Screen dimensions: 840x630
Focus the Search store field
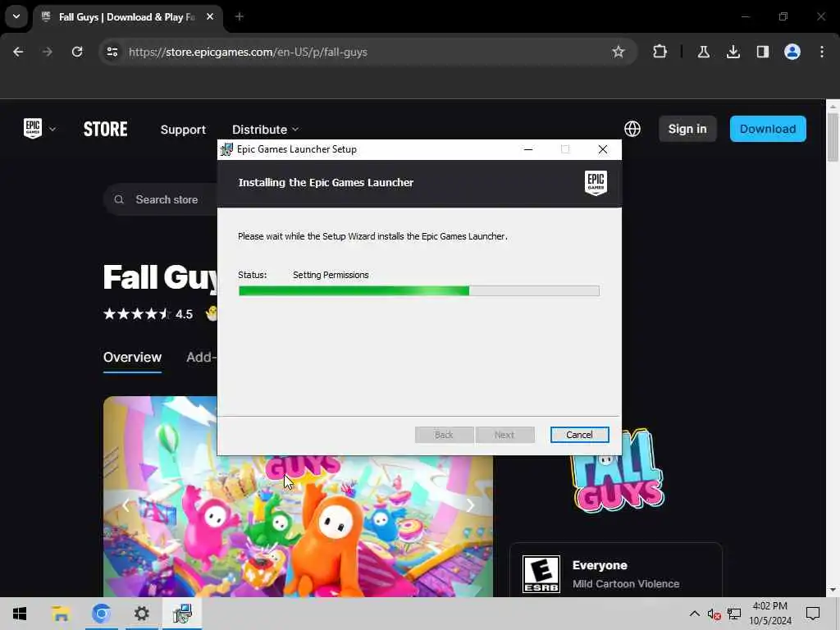click(x=167, y=199)
